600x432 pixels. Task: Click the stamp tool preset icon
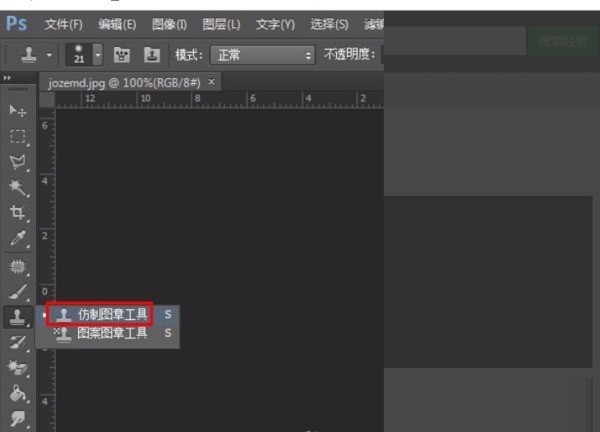(x=29, y=55)
